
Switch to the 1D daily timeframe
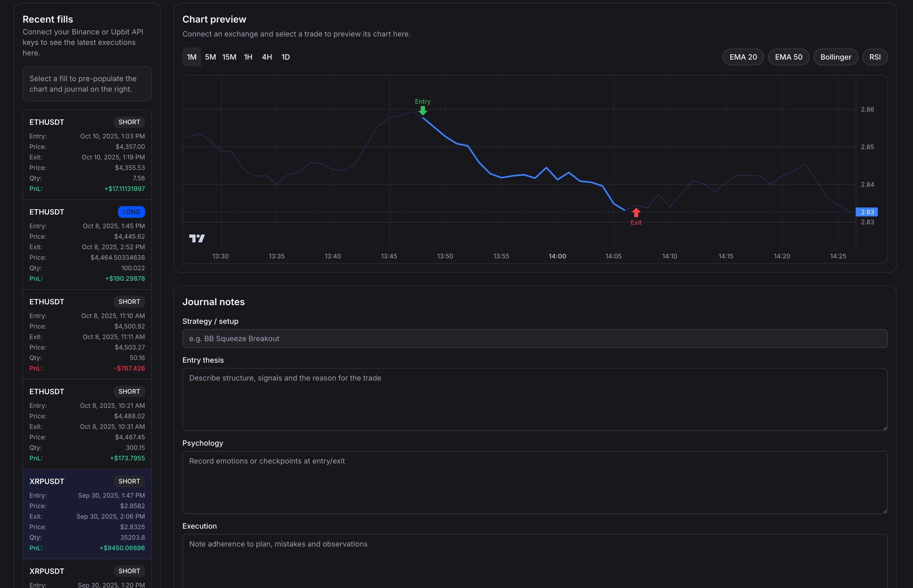point(285,57)
